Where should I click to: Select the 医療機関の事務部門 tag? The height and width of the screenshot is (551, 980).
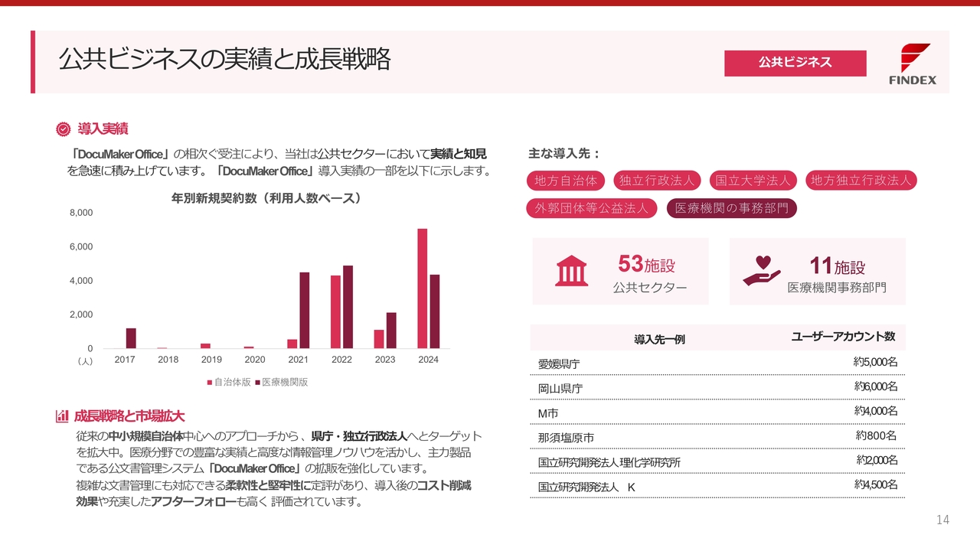point(731,208)
